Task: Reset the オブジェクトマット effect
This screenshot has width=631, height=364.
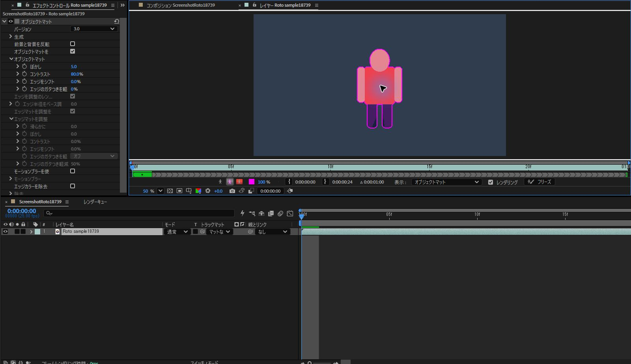Action: click(x=116, y=21)
